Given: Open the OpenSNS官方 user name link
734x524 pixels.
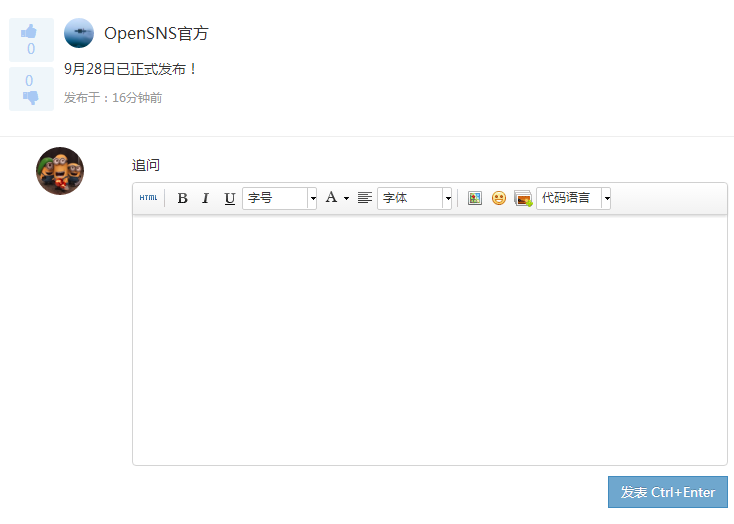Looking at the screenshot, I should 156,33.
